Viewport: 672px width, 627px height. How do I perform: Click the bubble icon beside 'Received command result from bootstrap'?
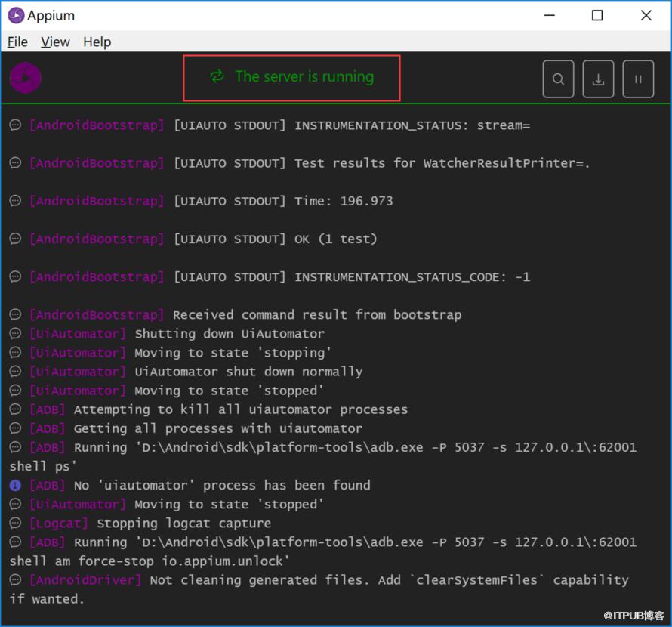point(15,314)
